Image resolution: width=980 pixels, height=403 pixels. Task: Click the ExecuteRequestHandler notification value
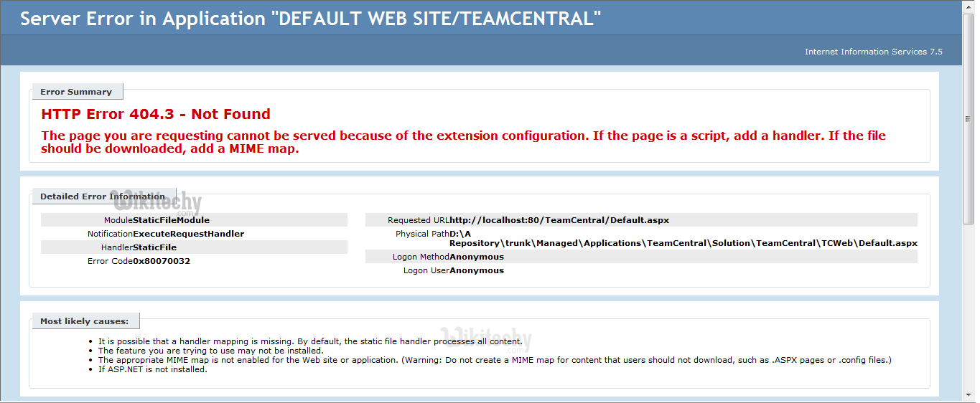coord(189,234)
